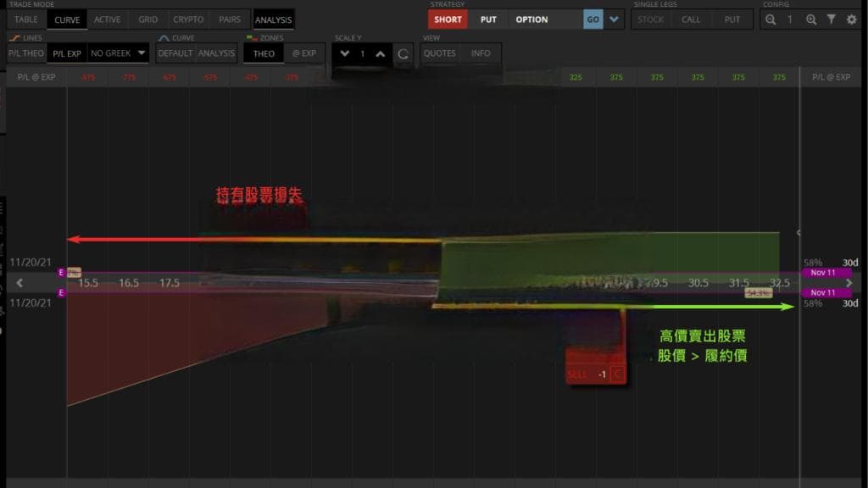Toggle the INFO view
868x488 pixels.
point(481,53)
